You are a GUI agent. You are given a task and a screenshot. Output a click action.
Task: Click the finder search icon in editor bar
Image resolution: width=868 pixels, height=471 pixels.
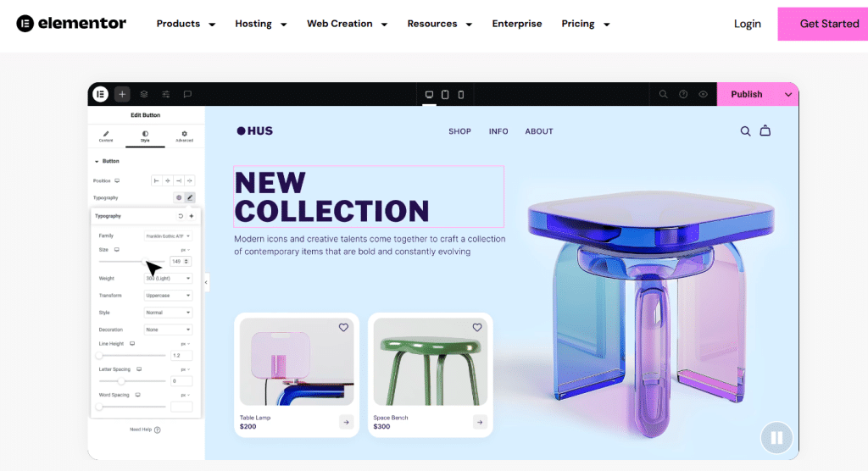(663, 94)
